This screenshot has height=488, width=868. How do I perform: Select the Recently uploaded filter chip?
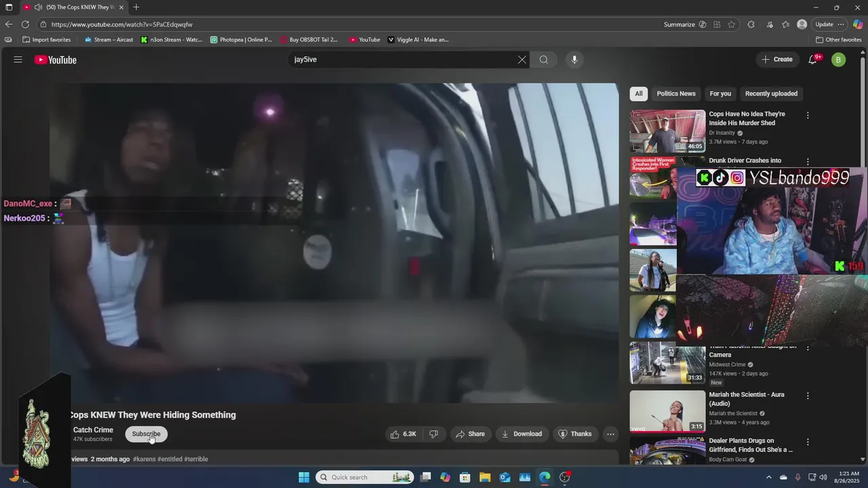pos(771,94)
